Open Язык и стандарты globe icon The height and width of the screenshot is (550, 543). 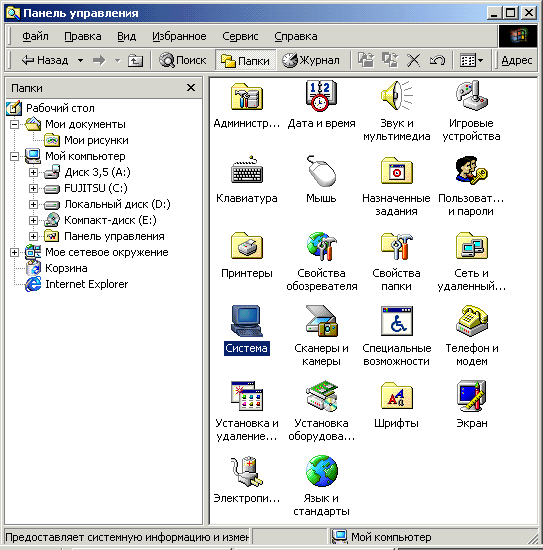point(321,471)
